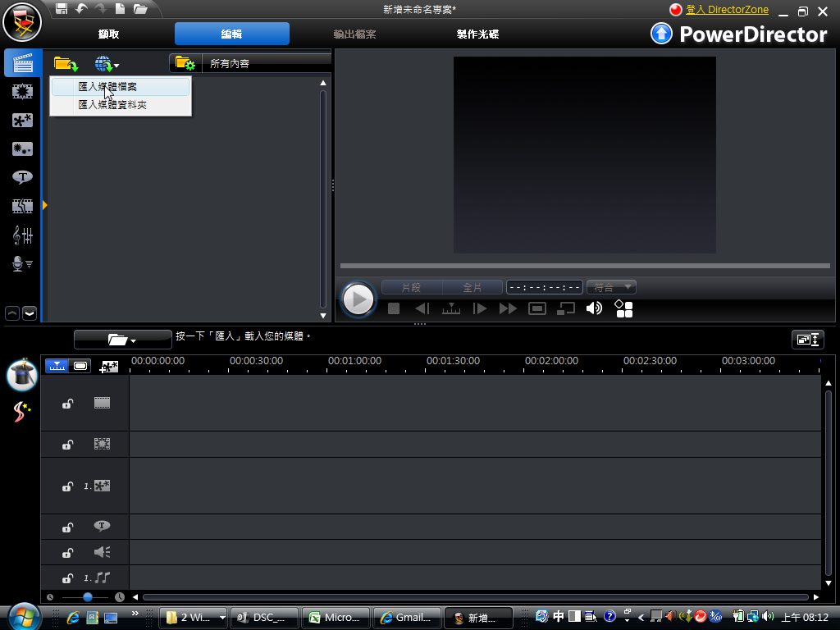
Task: Open the Title Room (T bubble) icon
Action: coord(22,177)
